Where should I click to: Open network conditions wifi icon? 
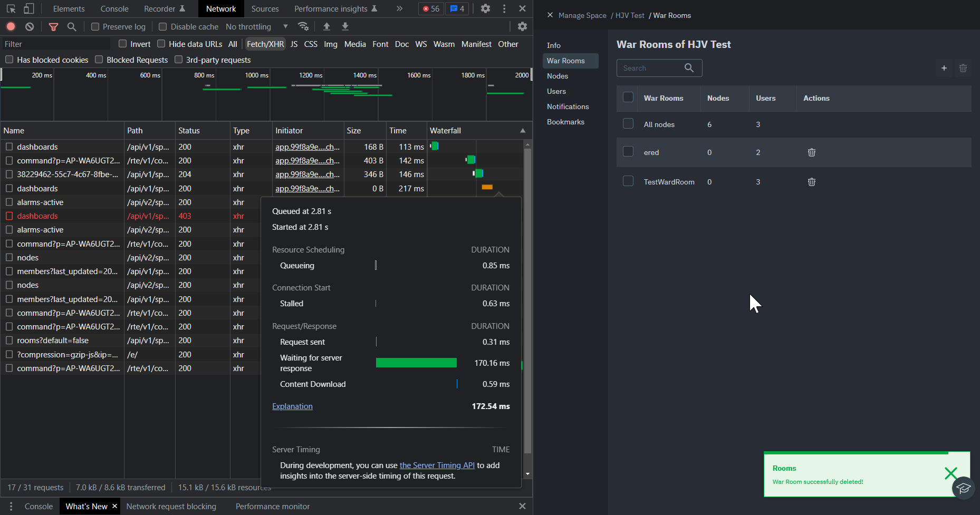click(x=303, y=26)
